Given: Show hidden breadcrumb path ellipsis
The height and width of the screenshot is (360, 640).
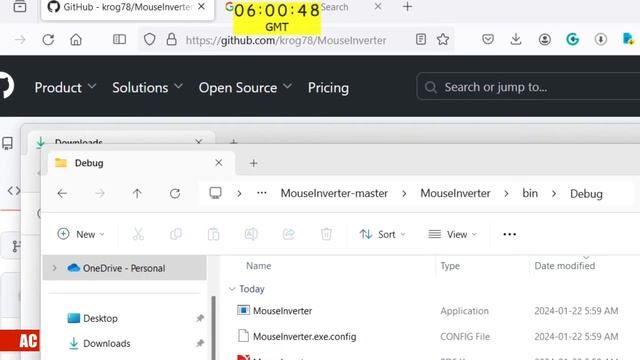Looking at the screenshot, I should point(262,193).
